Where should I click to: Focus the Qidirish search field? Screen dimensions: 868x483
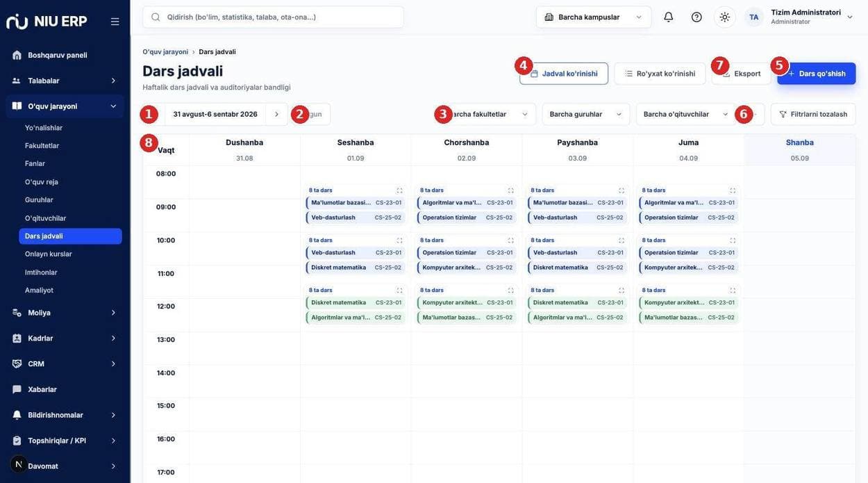(274, 17)
